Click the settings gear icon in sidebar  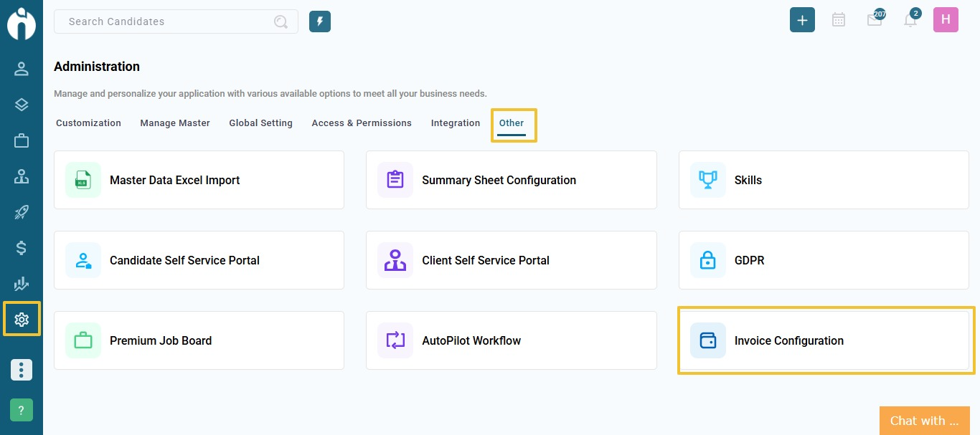(x=22, y=320)
